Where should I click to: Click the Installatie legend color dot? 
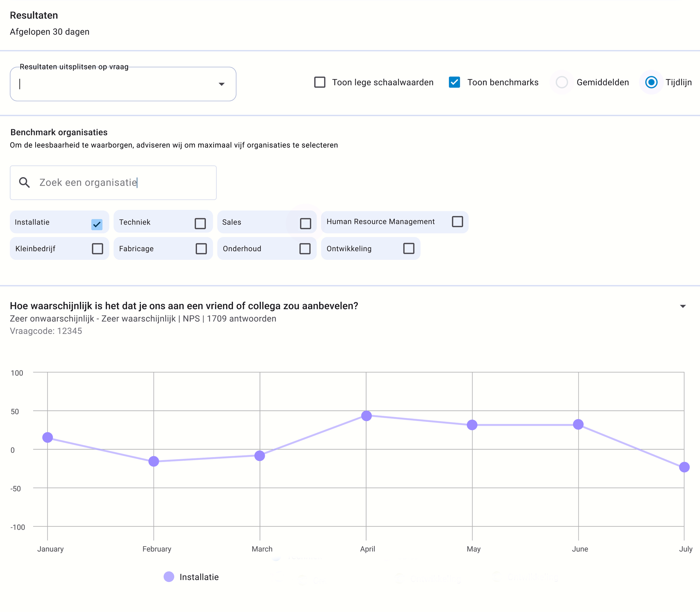[x=169, y=577]
